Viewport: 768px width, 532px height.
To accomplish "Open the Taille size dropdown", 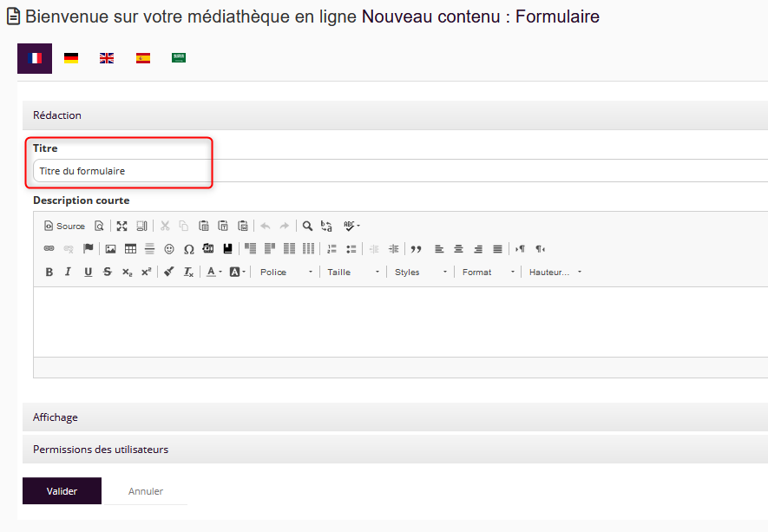I will click(353, 273).
